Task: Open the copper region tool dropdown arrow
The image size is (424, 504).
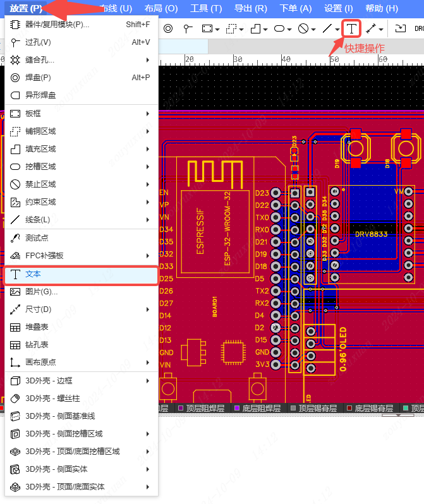Action: click(241, 30)
